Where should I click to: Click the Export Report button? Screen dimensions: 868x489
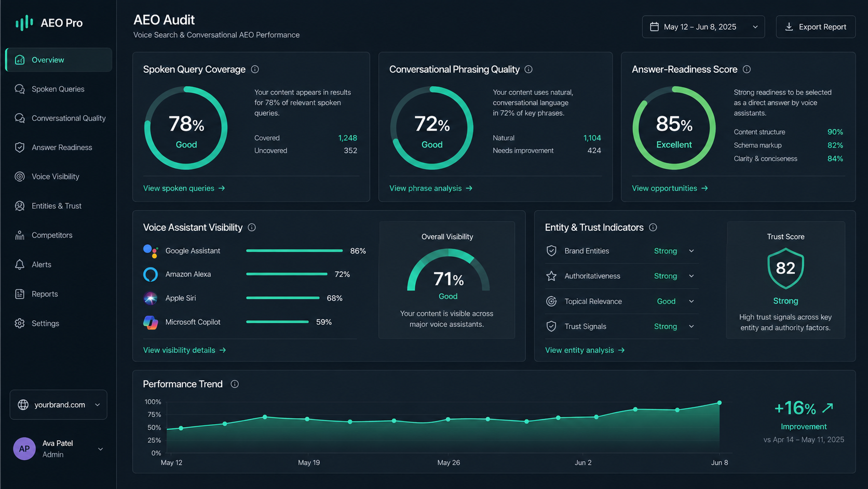(816, 27)
